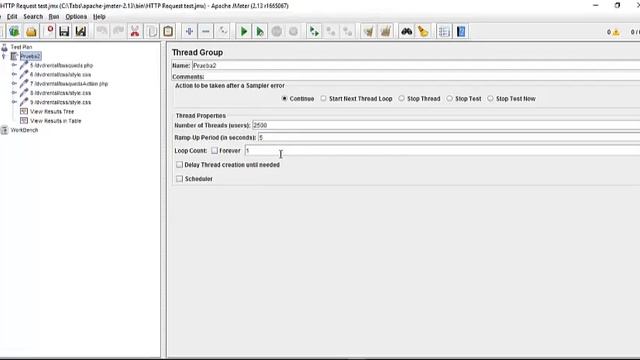Viewport: 640px width, 360px height.
Task: Select the Stop Thread radio button
Action: click(x=402, y=98)
